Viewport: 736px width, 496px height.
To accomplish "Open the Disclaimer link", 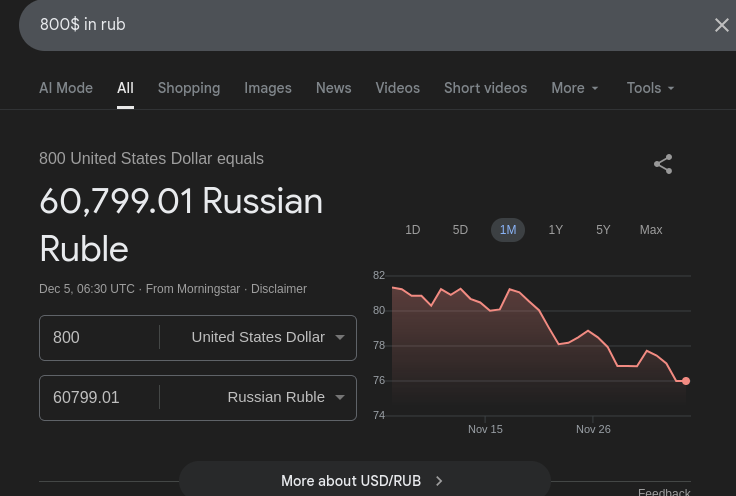I will coord(279,289).
